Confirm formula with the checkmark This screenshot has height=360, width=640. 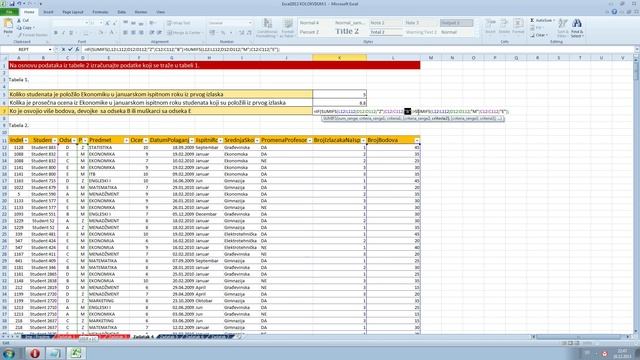pos(70,49)
